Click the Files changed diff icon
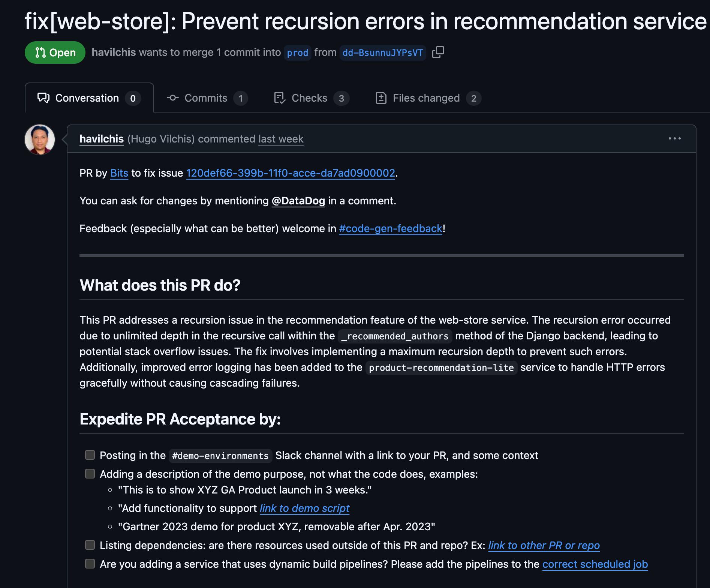 pos(381,98)
